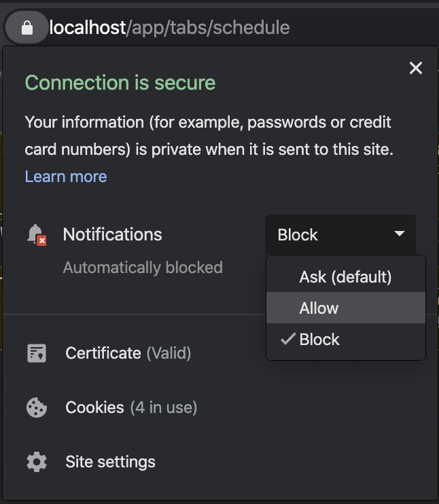Click the cookie icon
Viewport: 439px width, 504px height.
(37, 408)
